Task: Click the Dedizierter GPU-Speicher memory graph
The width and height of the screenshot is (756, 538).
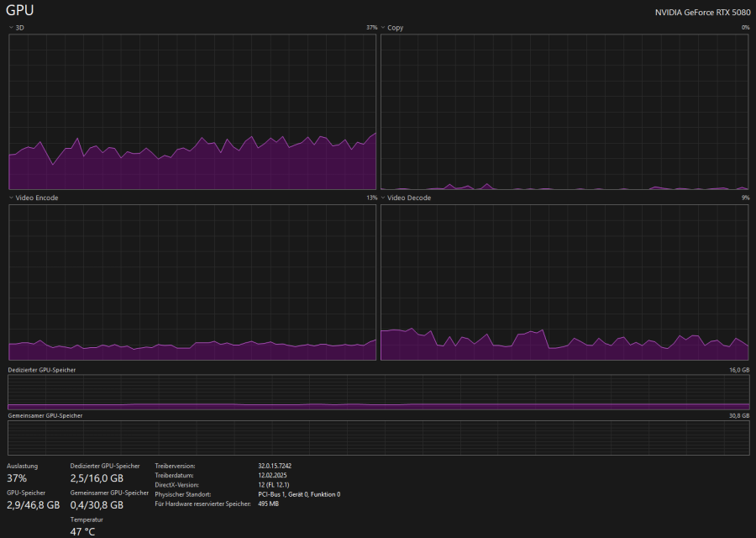Action: [x=378, y=393]
